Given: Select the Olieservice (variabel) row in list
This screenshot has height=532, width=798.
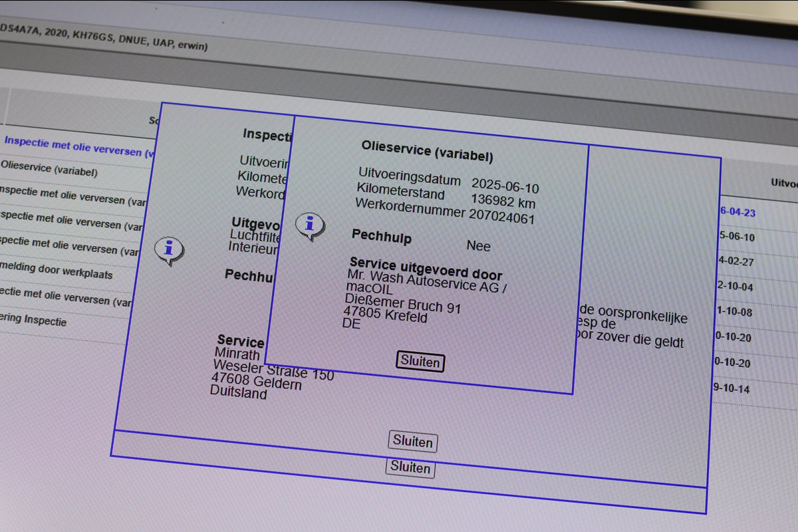Looking at the screenshot, I should pos(50,170).
